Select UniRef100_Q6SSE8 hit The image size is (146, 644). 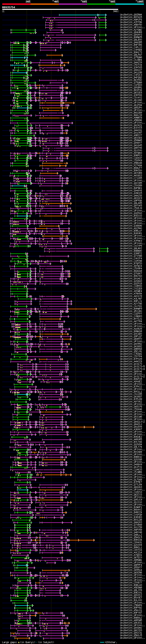[x=131, y=93]
